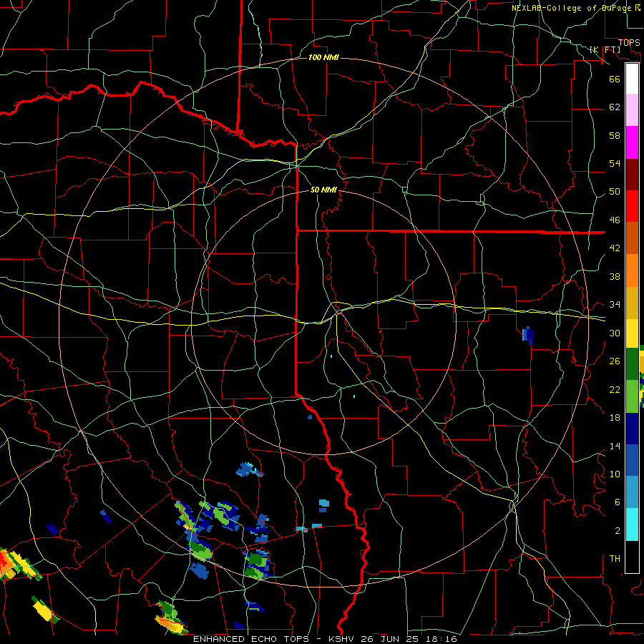Click the yellow legend color band
The width and height of the screenshot is (644, 644).
632,333
